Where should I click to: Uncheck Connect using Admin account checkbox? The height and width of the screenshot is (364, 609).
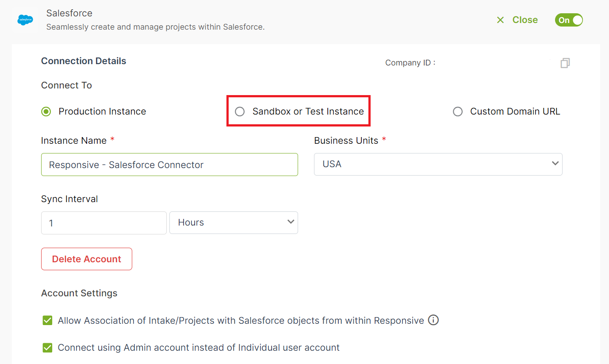coord(47,348)
